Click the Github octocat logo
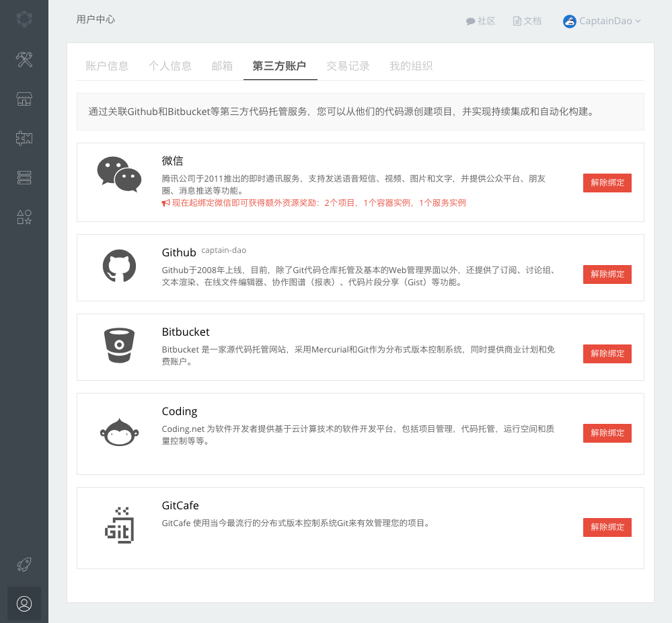This screenshot has width=672, height=623. (119, 266)
